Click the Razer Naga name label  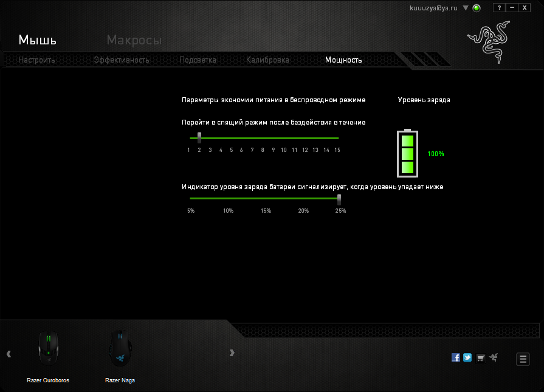click(x=120, y=380)
